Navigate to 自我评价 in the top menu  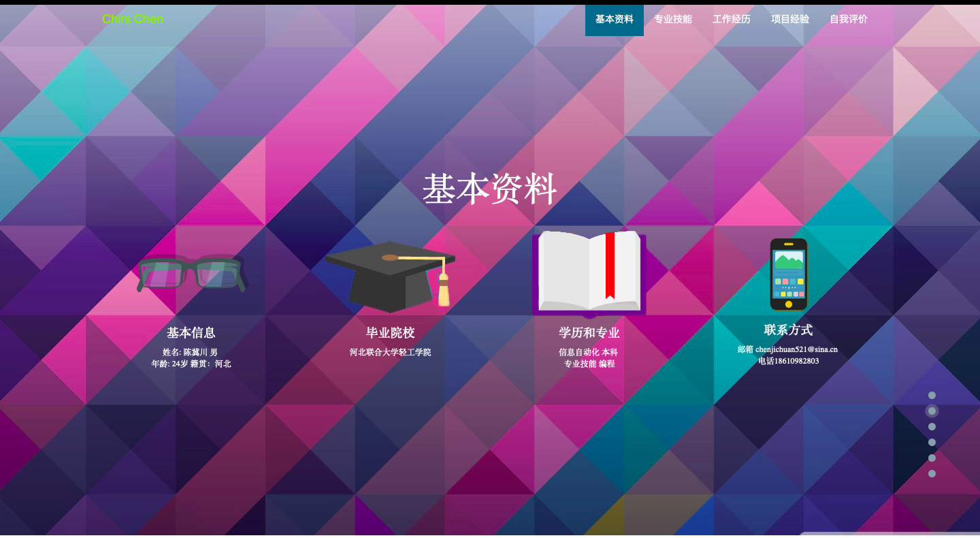848,19
